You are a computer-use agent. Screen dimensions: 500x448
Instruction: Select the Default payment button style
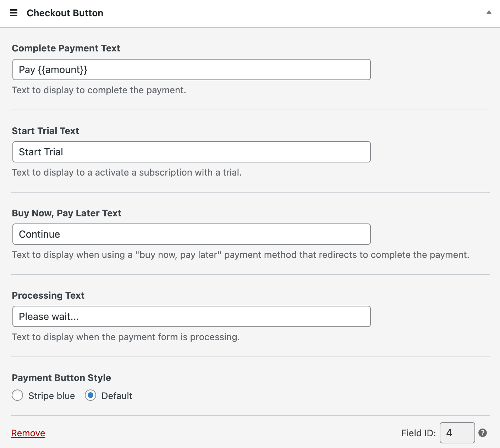pos(90,395)
